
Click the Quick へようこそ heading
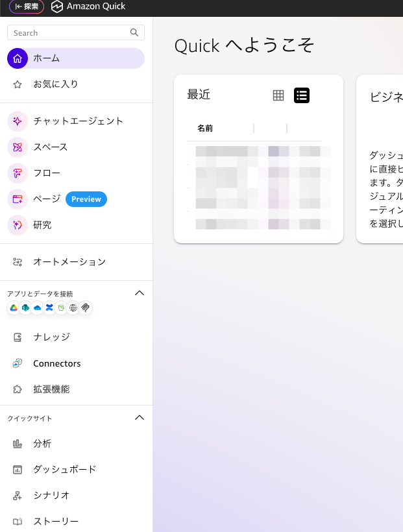244,46
